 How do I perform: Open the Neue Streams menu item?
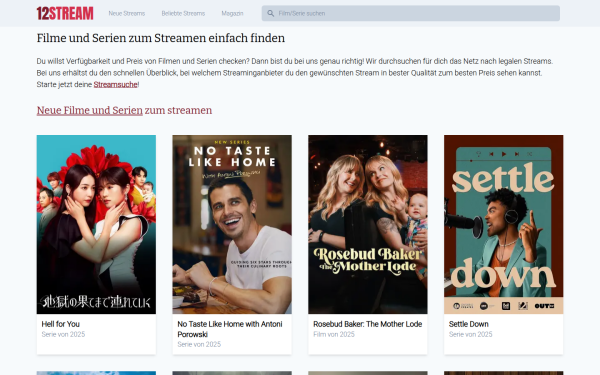[x=127, y=13]
